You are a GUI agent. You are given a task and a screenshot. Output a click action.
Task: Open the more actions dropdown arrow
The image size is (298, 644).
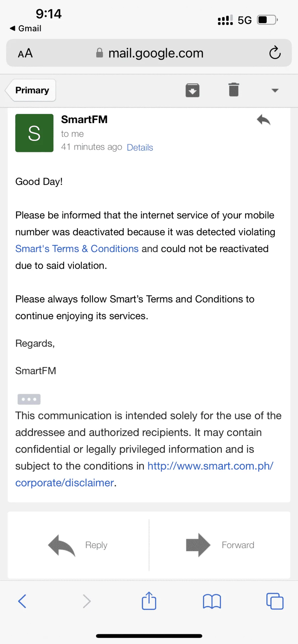[275, 90]
